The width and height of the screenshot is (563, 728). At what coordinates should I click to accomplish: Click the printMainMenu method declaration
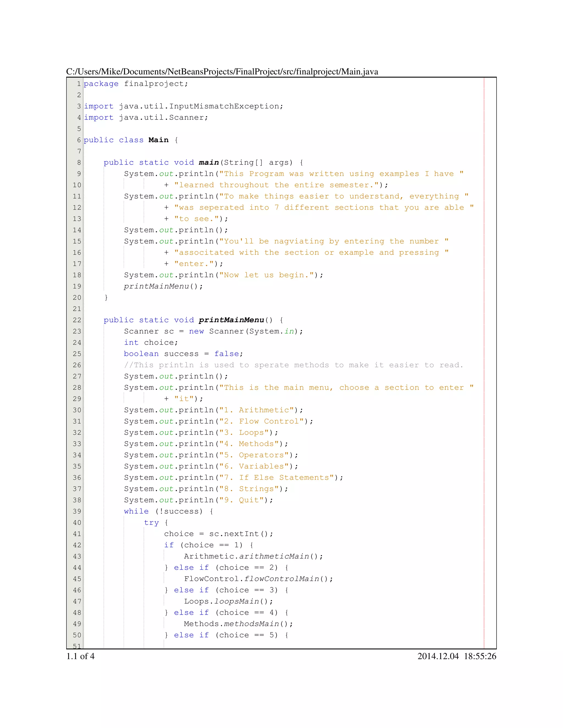pos(231,320)
